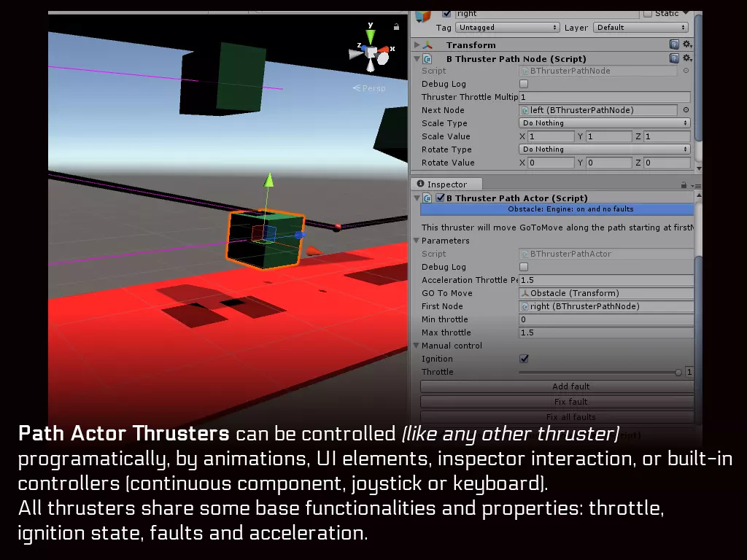Click the B Thruster Path Actor script icon
The image size is (747, 560).
point(427,198)
